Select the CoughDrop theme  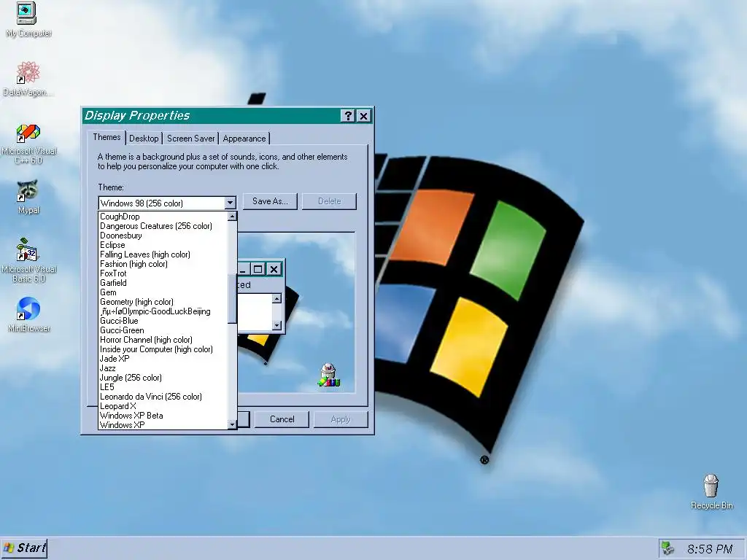pyautogui.click(x=163, y=216)
